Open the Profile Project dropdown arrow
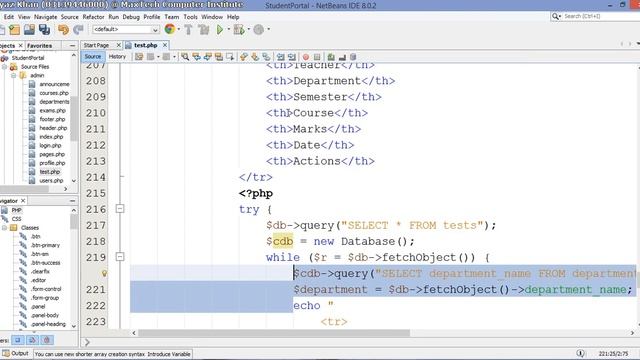This screenshot has height=360, width=640. [x=268, y=29]
